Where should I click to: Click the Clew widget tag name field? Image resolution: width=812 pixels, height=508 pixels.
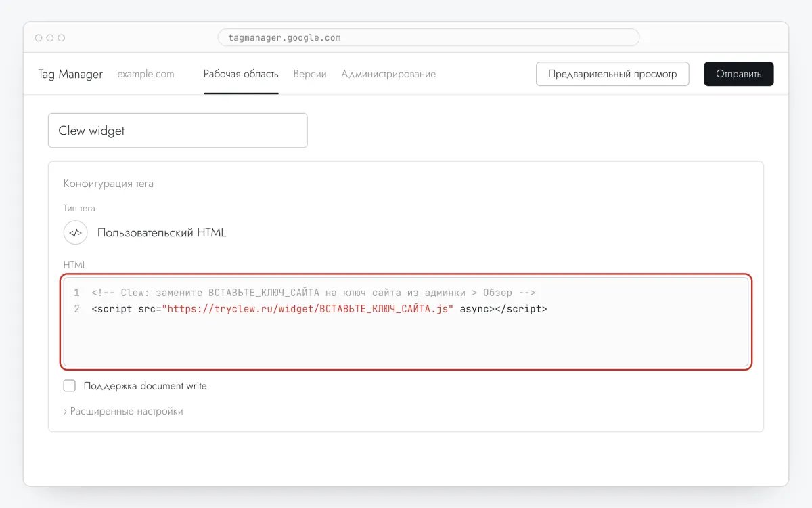tap(177, 131)
